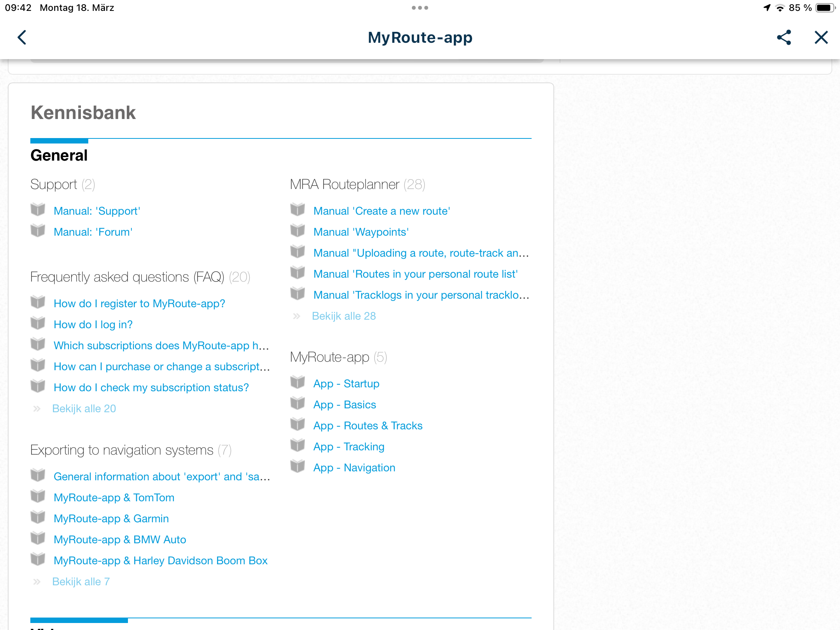Image resolution: width=840 pixels, height=630 pixels.
Task: Open Manual 'Create a new route'
Action: click(x=381, y=211)
